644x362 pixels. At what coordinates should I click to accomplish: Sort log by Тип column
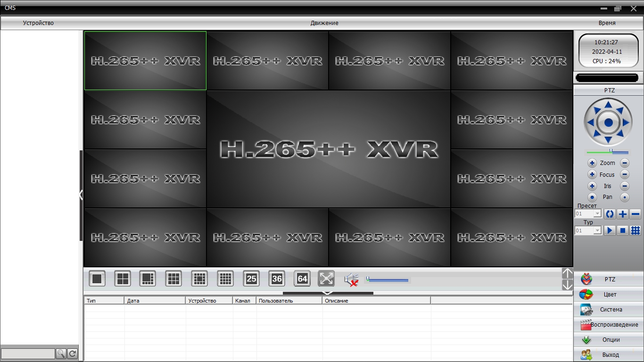[x=104, y=301]
